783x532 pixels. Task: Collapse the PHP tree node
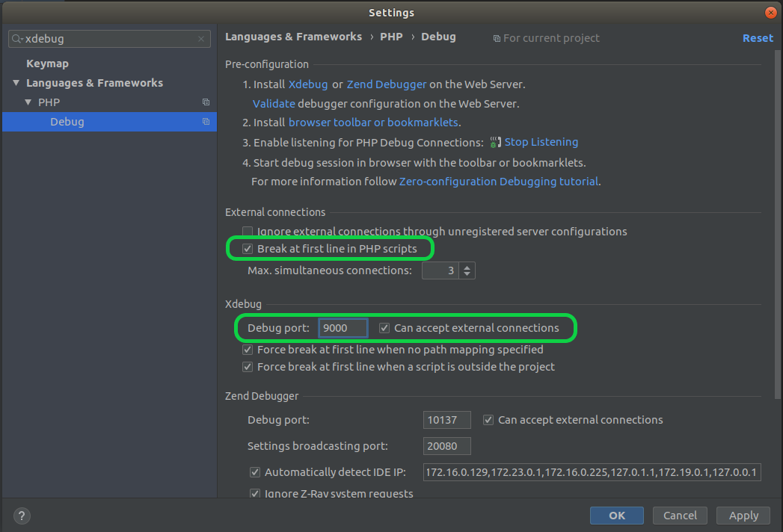coord(28,102)
